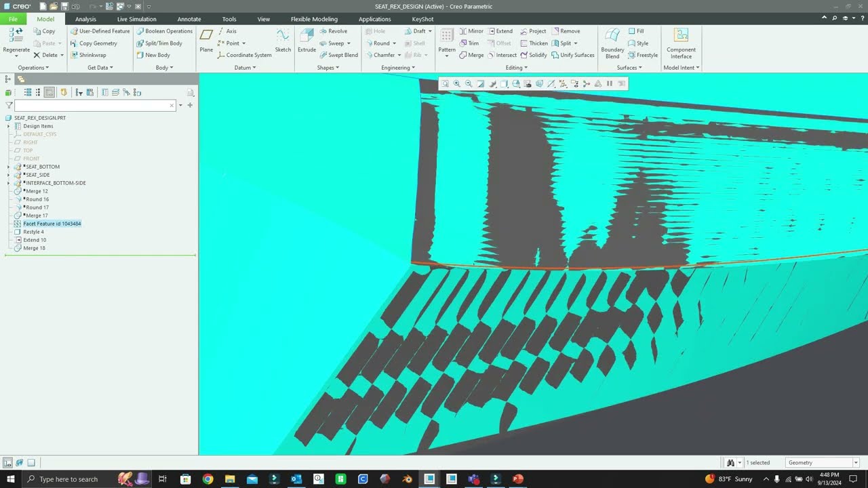Click the model tree filter funnel icon
The image size is (868, 488).
coord(9,105)
